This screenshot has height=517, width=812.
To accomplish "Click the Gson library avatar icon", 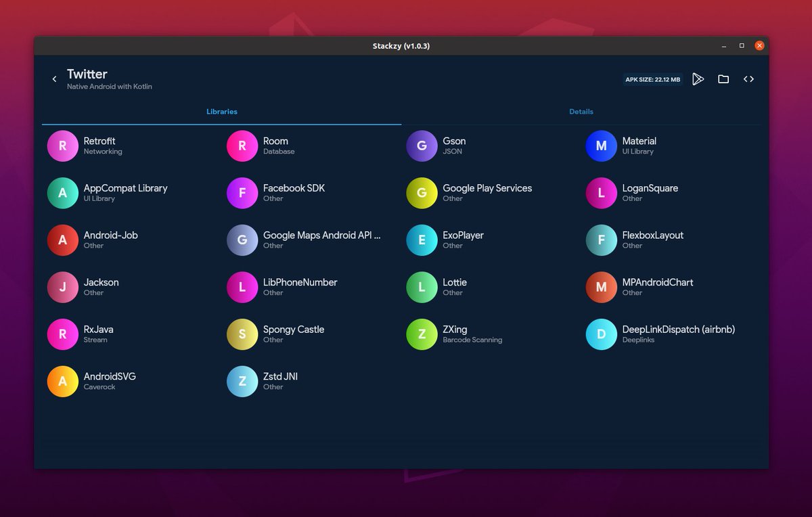I will tap(422, 146).
